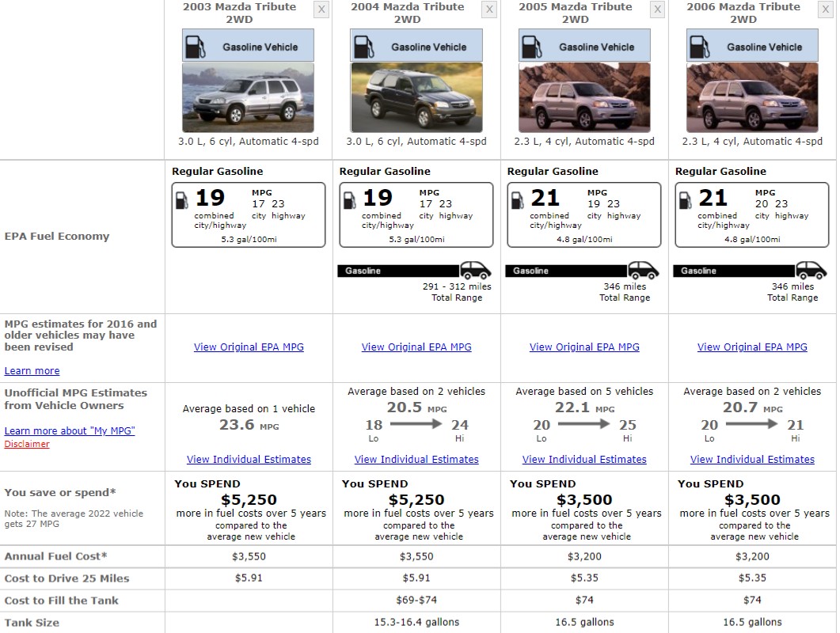Click the 2005 Mazda Tribute 2WD title

pos(576,13)
